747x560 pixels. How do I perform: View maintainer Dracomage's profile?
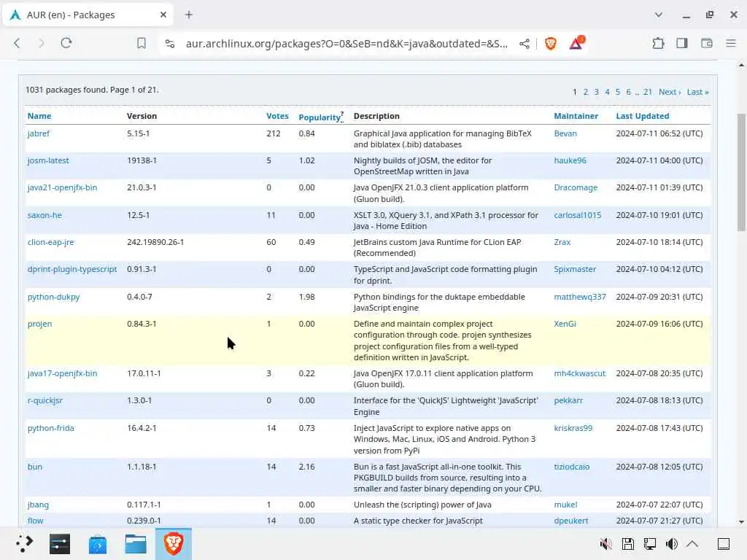tap(576, 187)
